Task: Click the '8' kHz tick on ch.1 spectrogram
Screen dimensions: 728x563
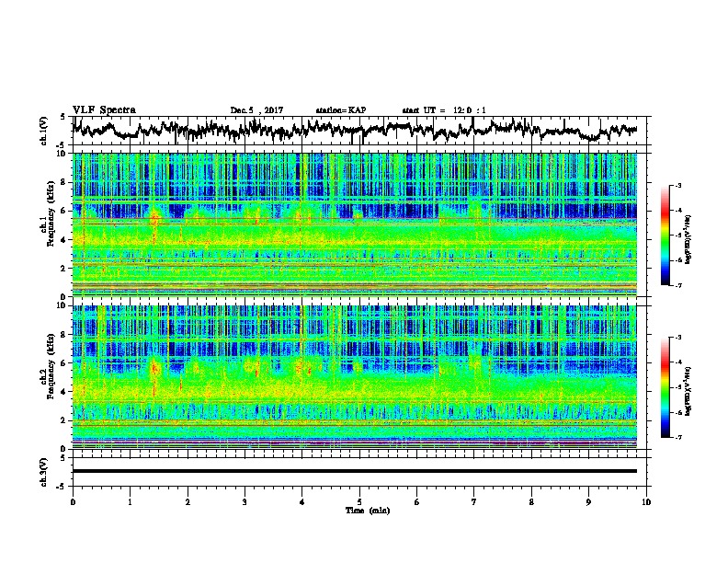Action: click(64, 182)
